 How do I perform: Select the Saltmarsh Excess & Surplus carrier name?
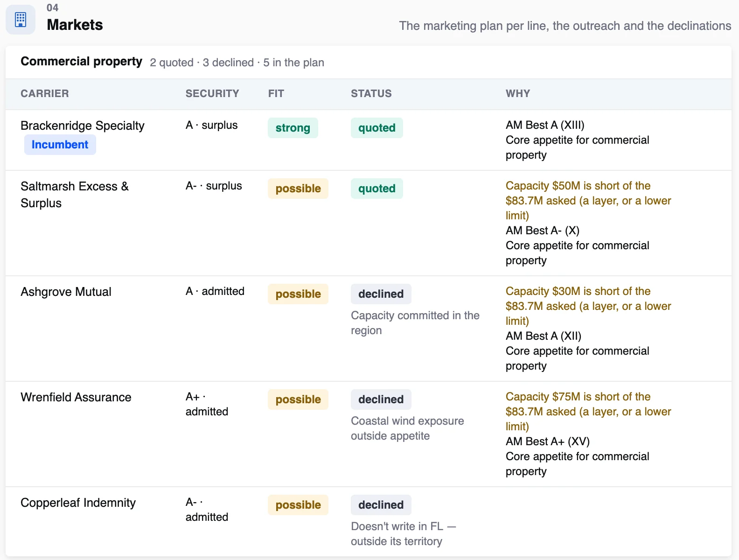point(75,195)
